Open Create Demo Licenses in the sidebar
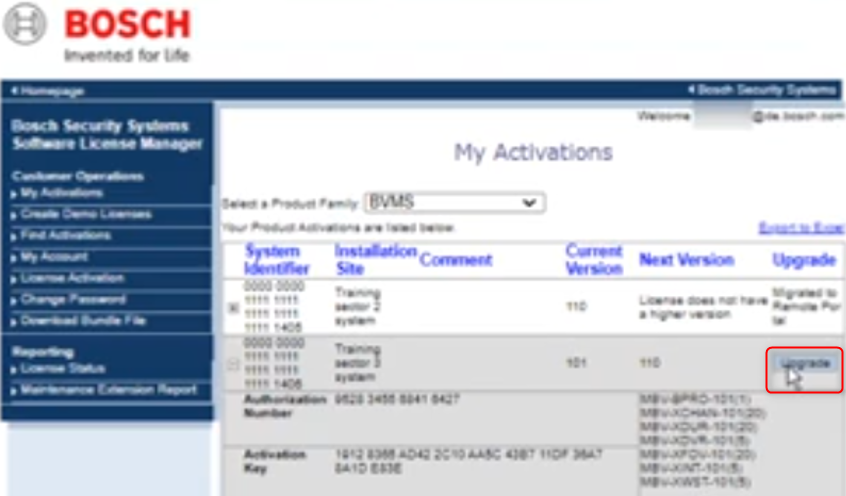The image size is (846, 496). click(86, 214)
